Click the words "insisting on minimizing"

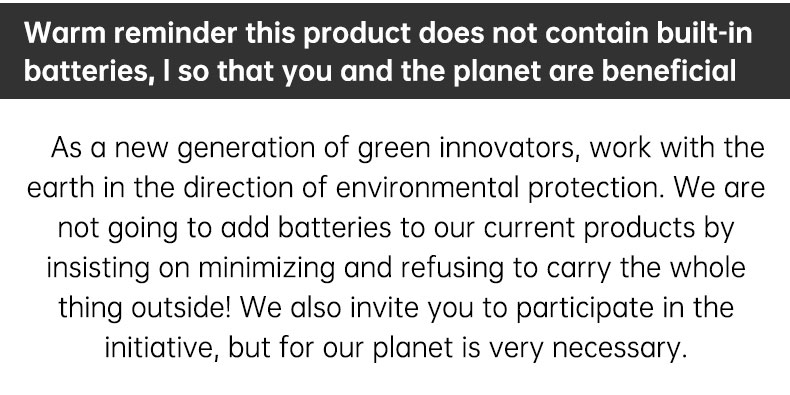(x=190, y=268)
